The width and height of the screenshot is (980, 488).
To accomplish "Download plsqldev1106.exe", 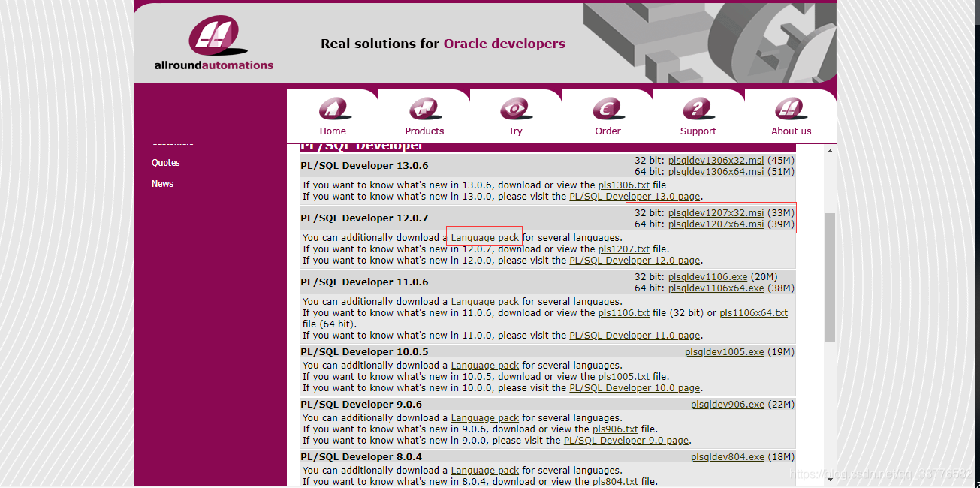I will [x=707, y=276].
